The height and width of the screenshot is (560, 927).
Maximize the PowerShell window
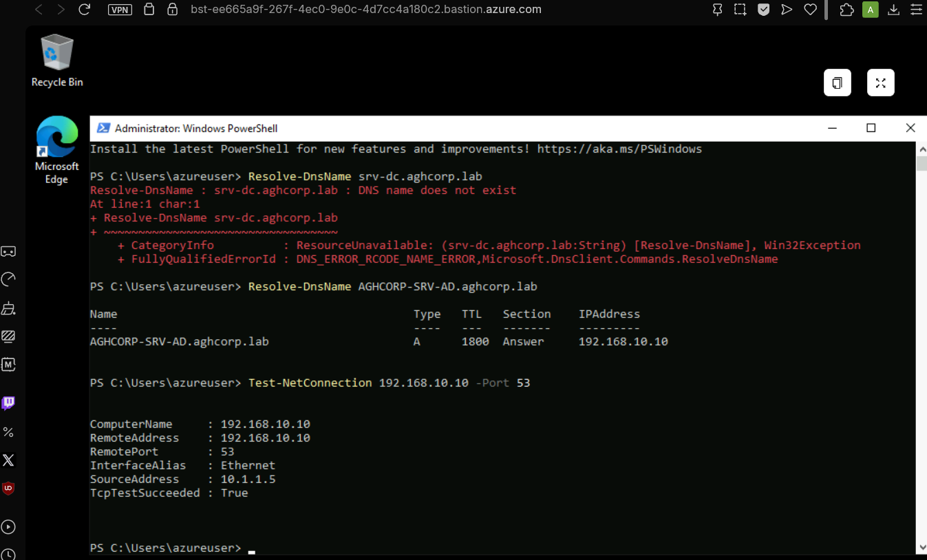[x=871, y=128]
